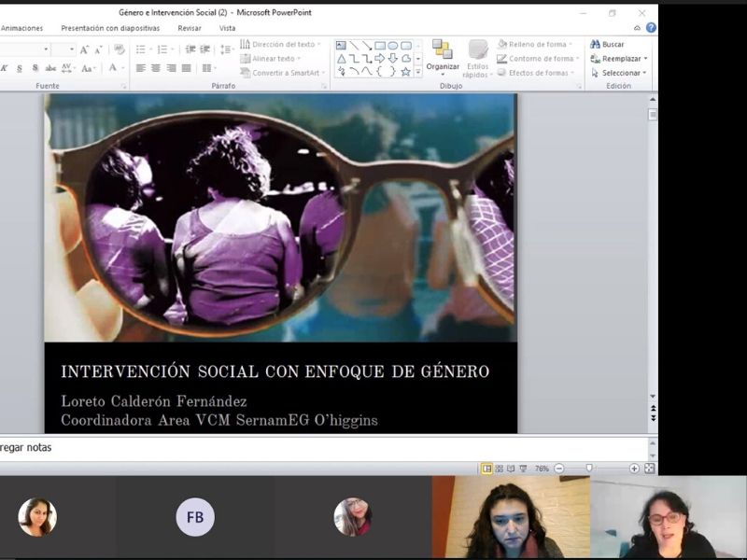
Task: Click in the notes pane field
Action: (324, 448)
